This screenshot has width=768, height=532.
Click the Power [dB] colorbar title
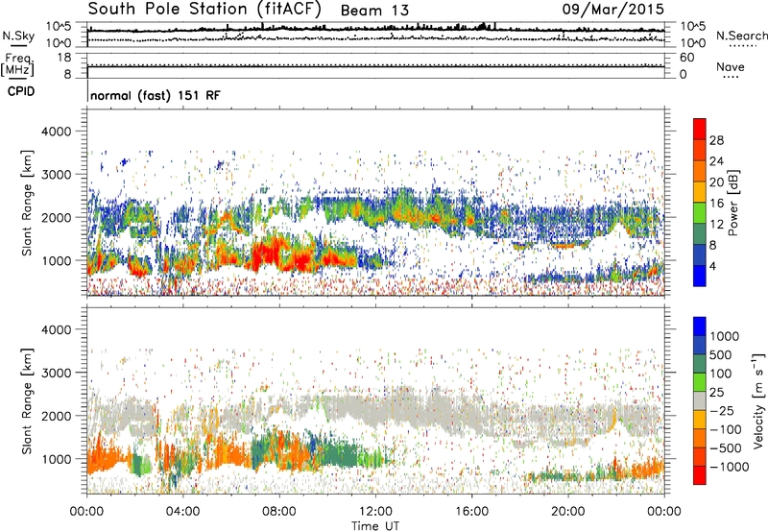pyautogui.click(x=733, y=203)
